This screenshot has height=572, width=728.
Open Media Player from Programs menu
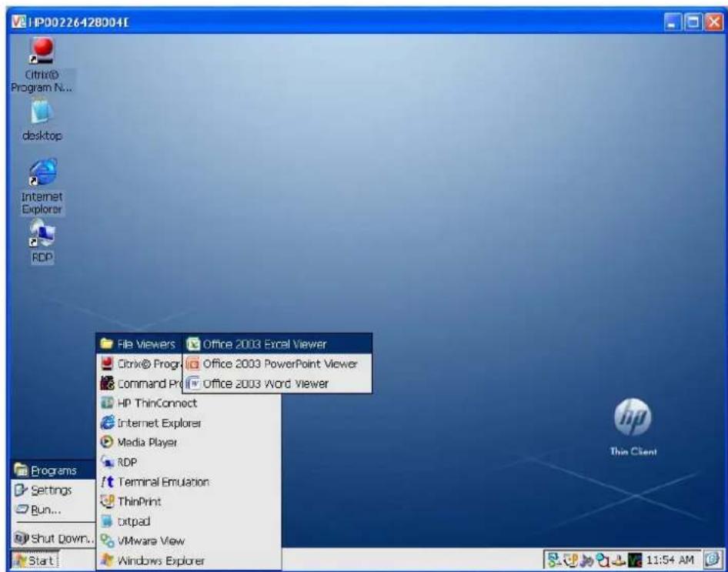pyautogui.click(x=188, y=443)
